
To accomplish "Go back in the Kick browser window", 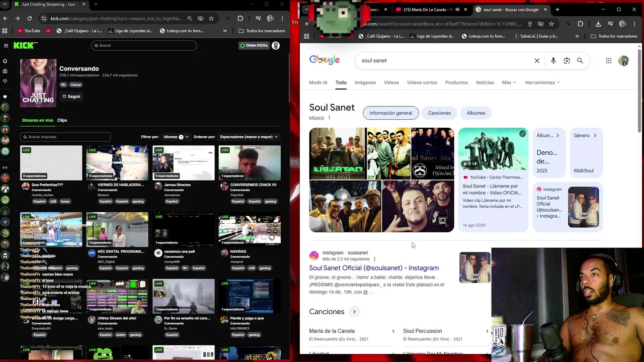I will coord(6,19).
